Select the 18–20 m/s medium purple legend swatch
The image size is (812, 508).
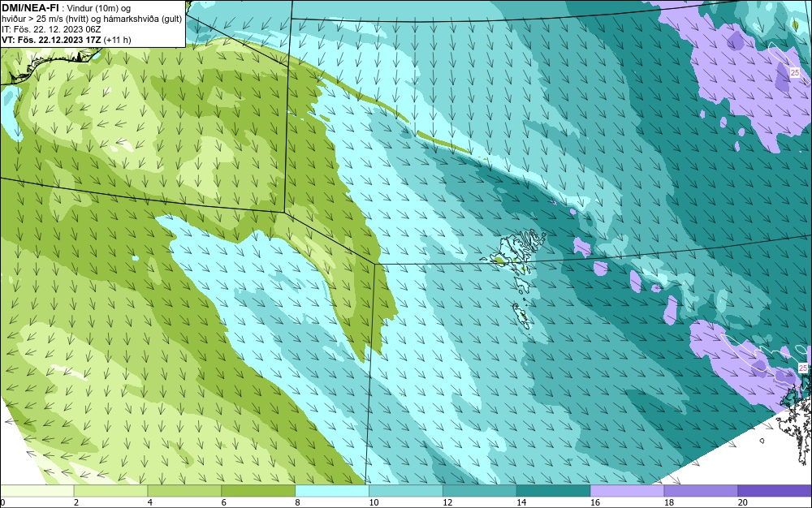(702, 490)
